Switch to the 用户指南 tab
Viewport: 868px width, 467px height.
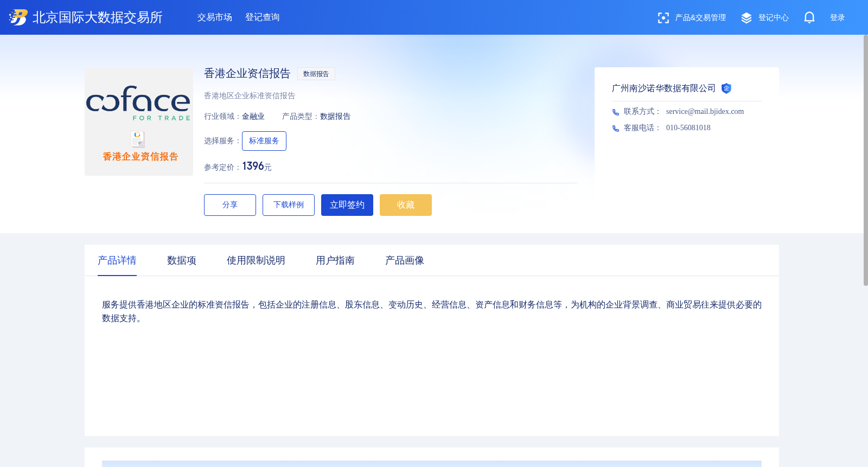pos(335,260)
